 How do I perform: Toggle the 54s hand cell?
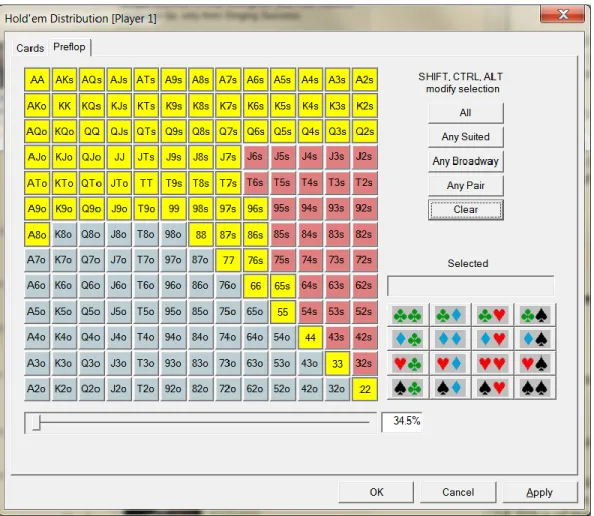coord(310,311)
